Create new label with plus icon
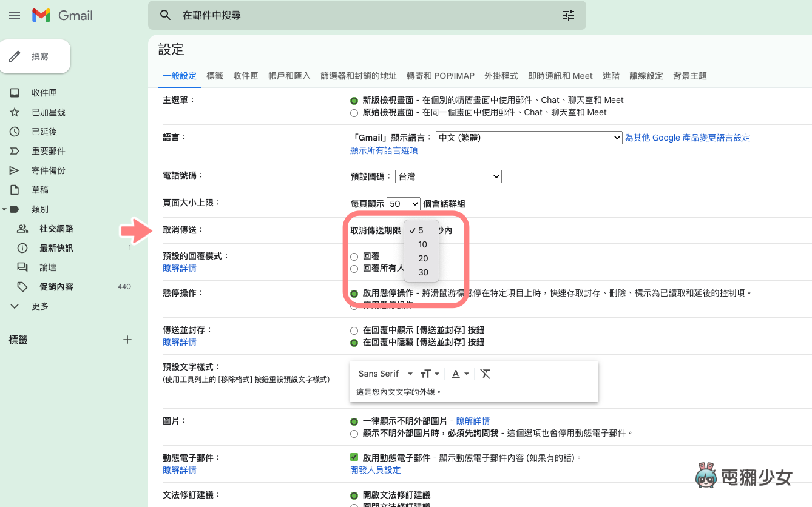812x507 pixels. pyautogui.click(x=127, y=340)
